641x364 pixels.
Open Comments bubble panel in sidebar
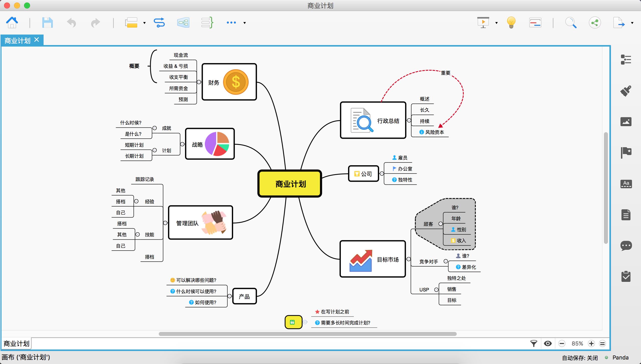(x=626, y=246)
